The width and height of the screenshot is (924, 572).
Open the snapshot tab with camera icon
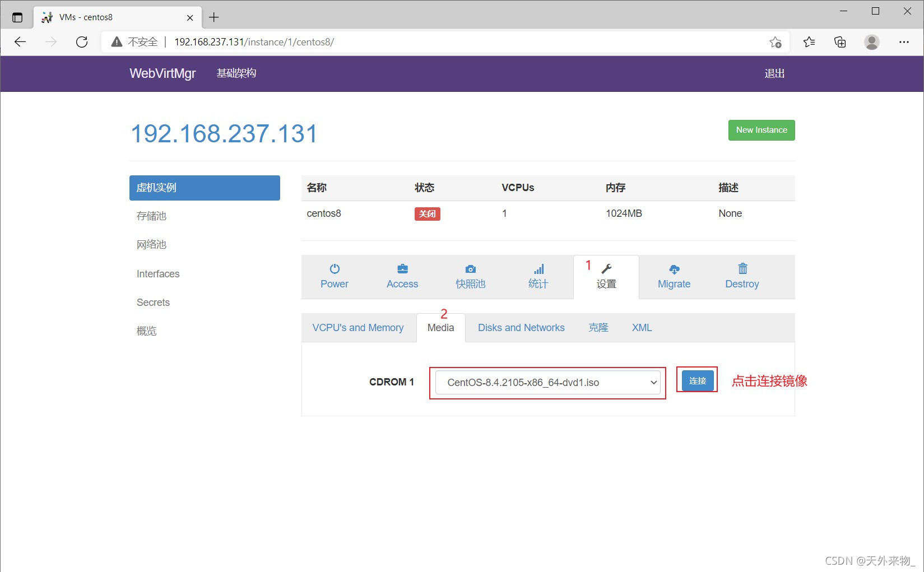[x=470, y=277]
